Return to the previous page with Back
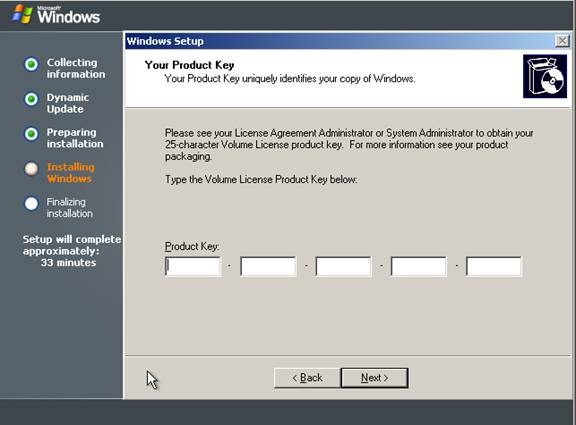The image size is (576, 425). [x=307, y=378]
